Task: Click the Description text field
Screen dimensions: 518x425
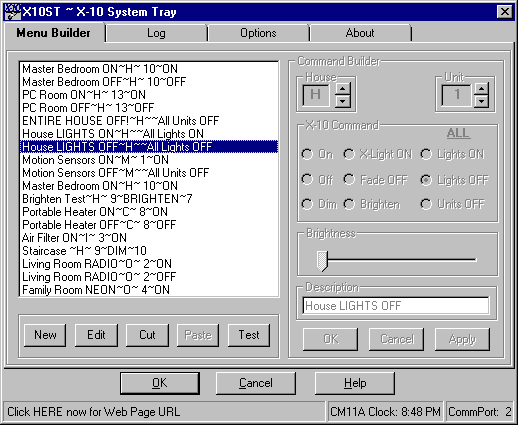Action: pyautogui.click(x=396, y=305)
